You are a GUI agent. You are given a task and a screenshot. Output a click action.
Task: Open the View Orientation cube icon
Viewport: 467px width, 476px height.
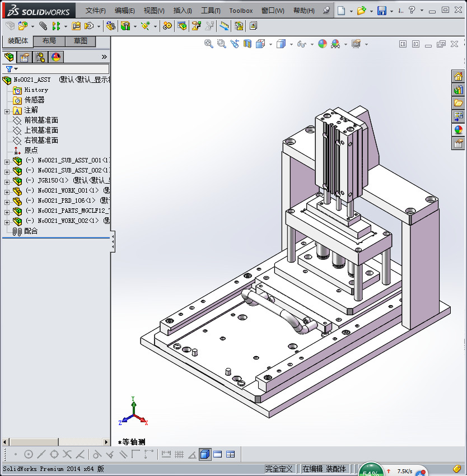260,44
